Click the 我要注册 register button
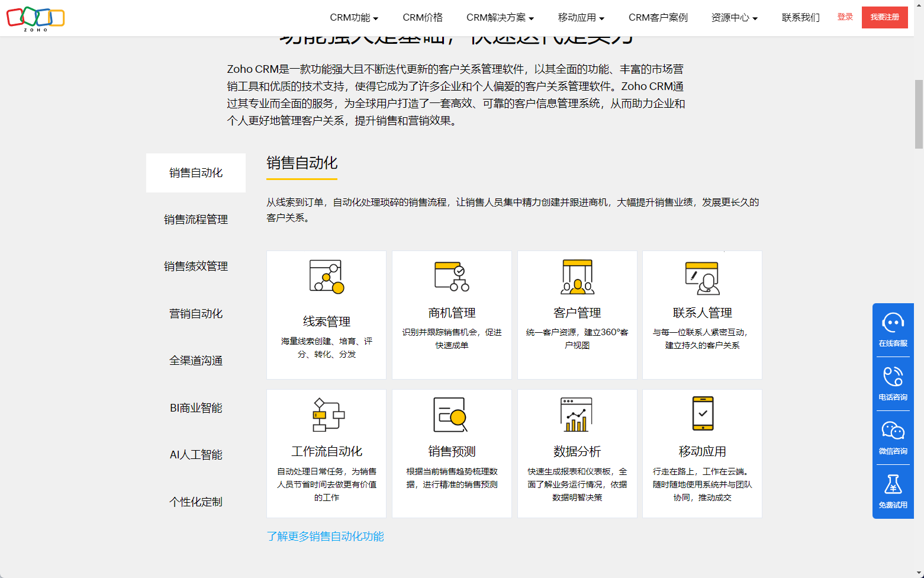This screenshot has height=578, width=924. [885, 17]
